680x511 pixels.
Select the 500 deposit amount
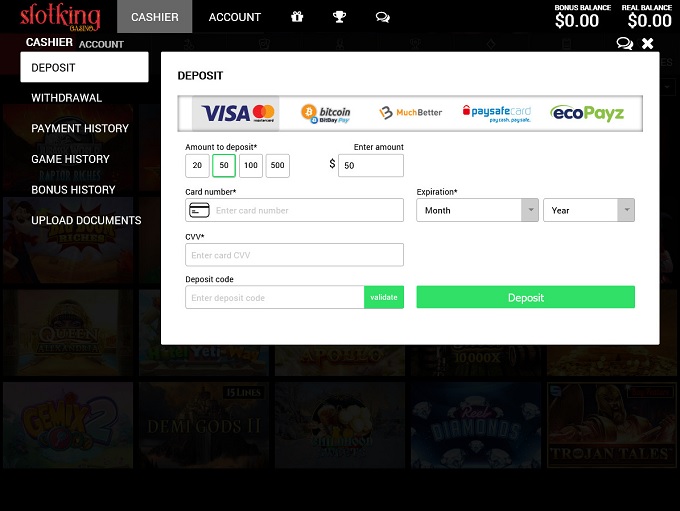[x=277, y=166]
